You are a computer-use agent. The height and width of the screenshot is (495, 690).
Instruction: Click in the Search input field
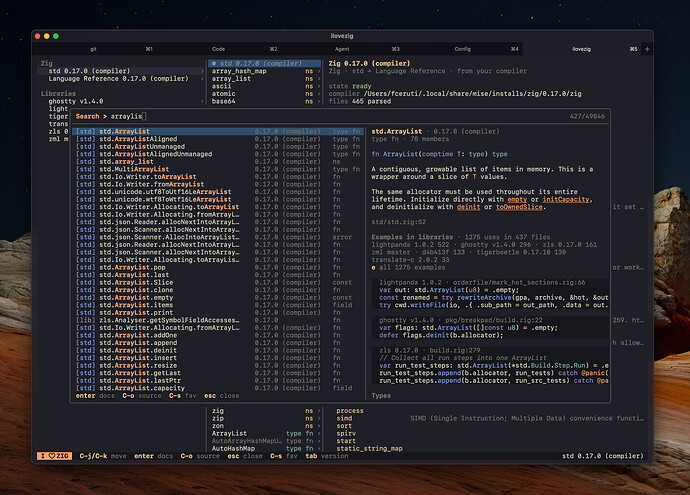coord(339,116)
